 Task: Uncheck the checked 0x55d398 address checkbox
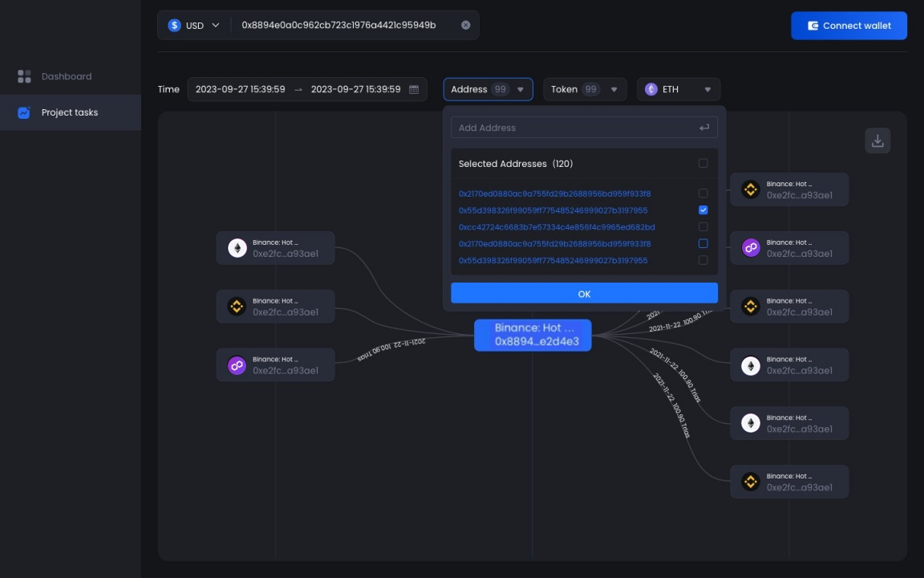point(703,210)
